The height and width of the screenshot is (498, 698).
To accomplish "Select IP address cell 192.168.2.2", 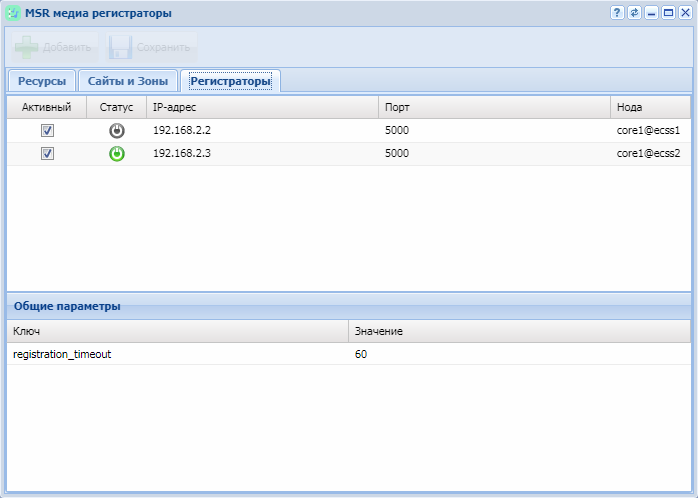I will click(x=182, y=130).
